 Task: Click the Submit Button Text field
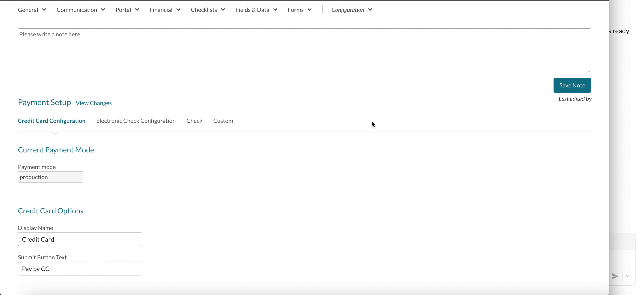pyautogui.click(x=80, y=269)
